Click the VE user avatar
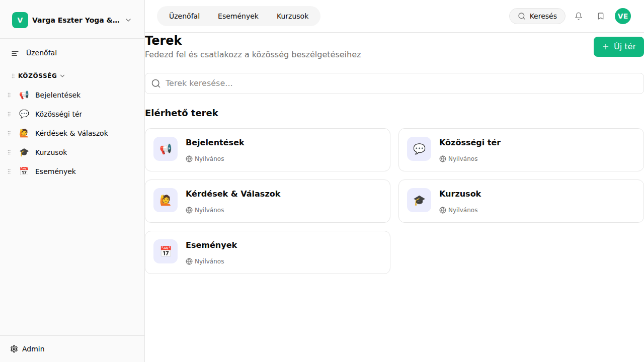Image resolution: width=644 pixels, height=362 pixels. 623,16
